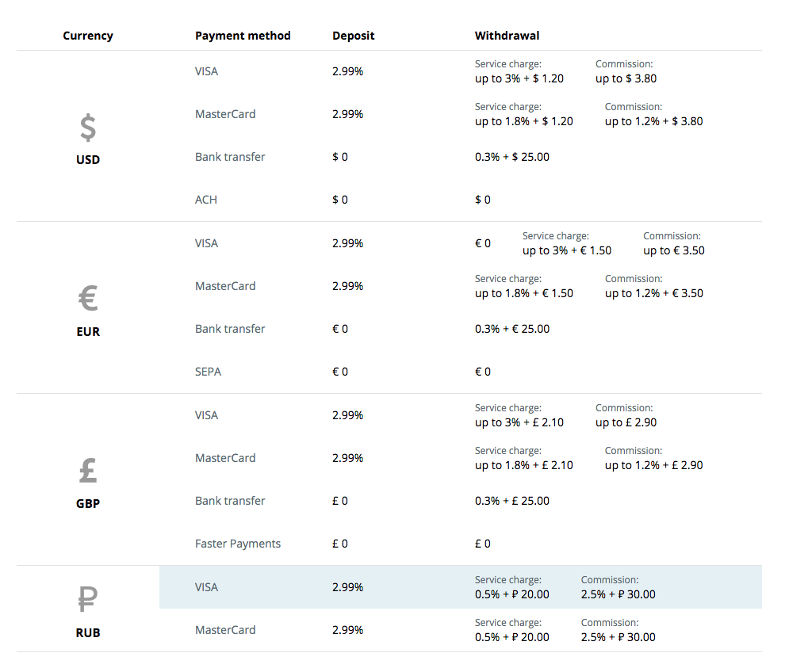Click the USD VISA payment method
The image size is (789, 672).
206,71
